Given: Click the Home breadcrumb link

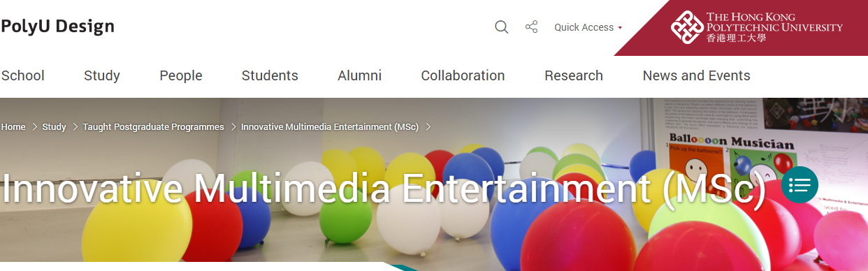Looking at the screenshot, I should coord(13,126).
